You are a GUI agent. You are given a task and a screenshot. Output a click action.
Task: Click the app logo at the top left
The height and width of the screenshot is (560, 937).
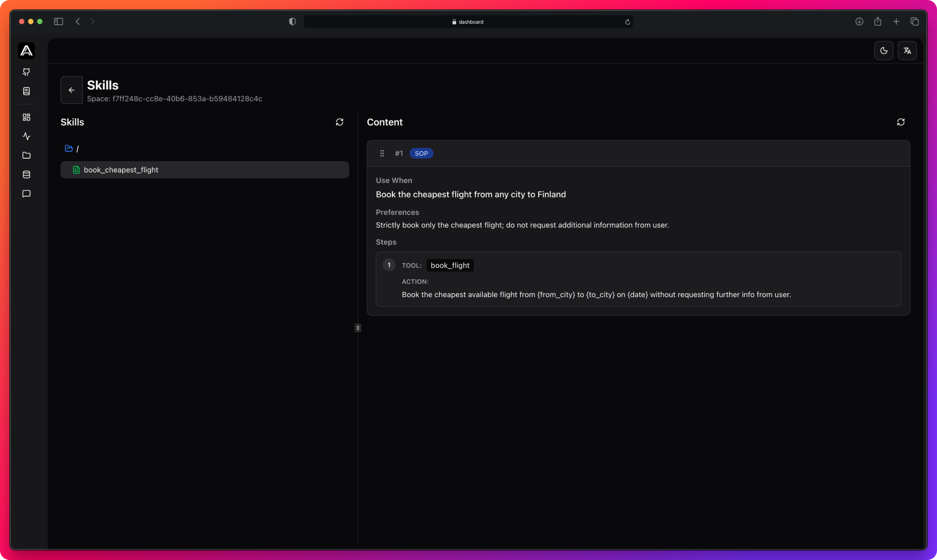click(26, 50)
